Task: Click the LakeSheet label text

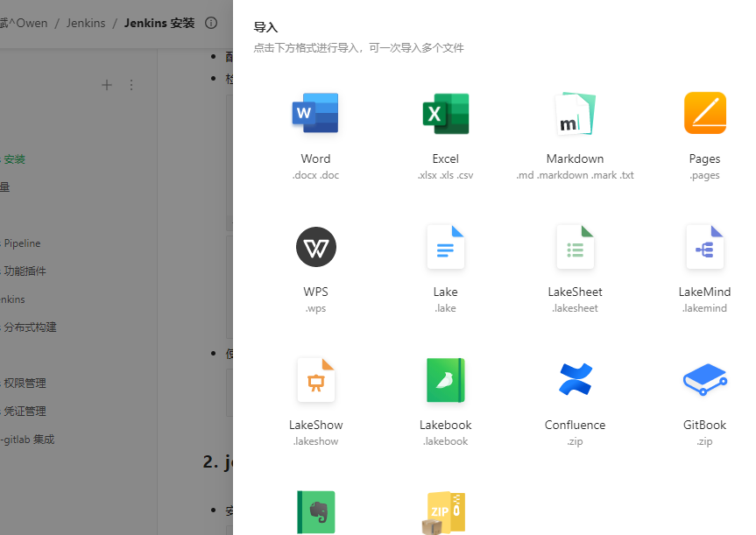Action: pyautogui.click(x=576, y=292)
